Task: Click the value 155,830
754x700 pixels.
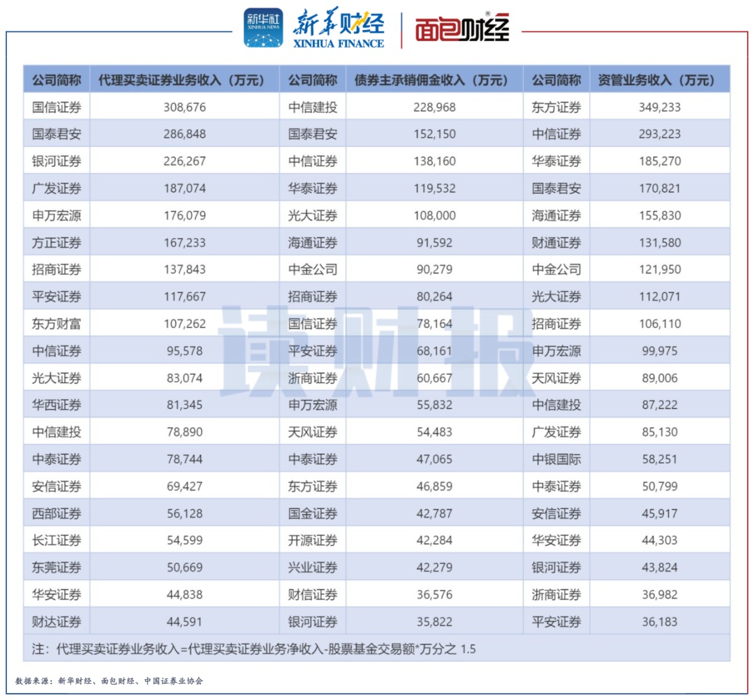Action: (660, 216)
